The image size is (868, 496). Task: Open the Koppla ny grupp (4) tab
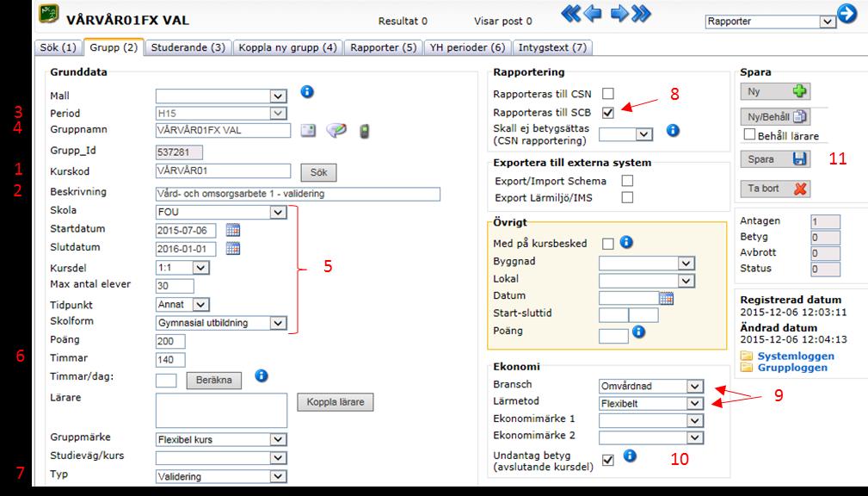coord(288,47)
